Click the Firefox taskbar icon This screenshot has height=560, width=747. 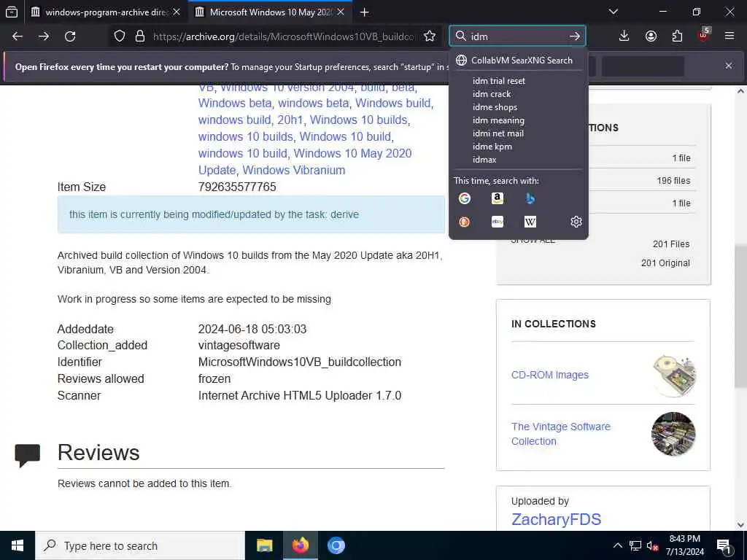[300, 545]
